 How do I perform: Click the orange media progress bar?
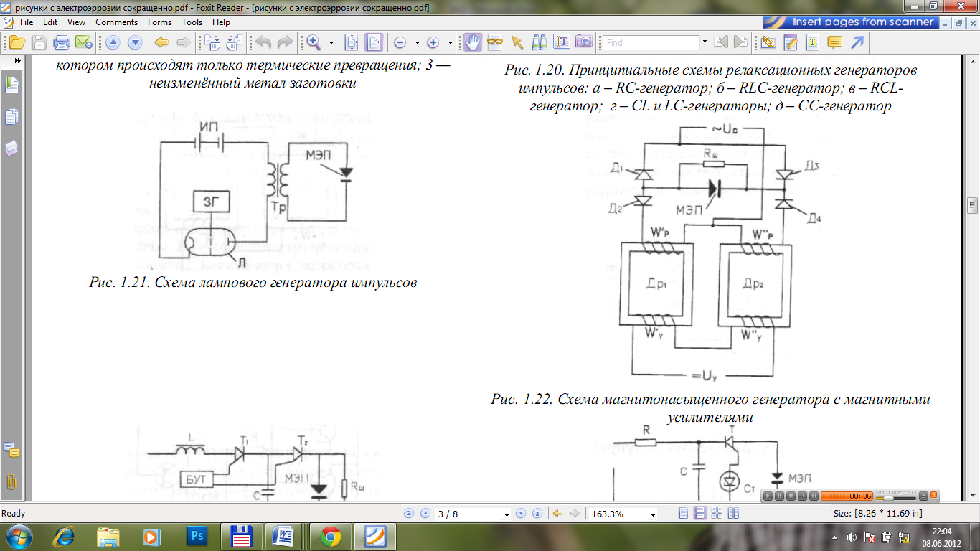point(846,496)
